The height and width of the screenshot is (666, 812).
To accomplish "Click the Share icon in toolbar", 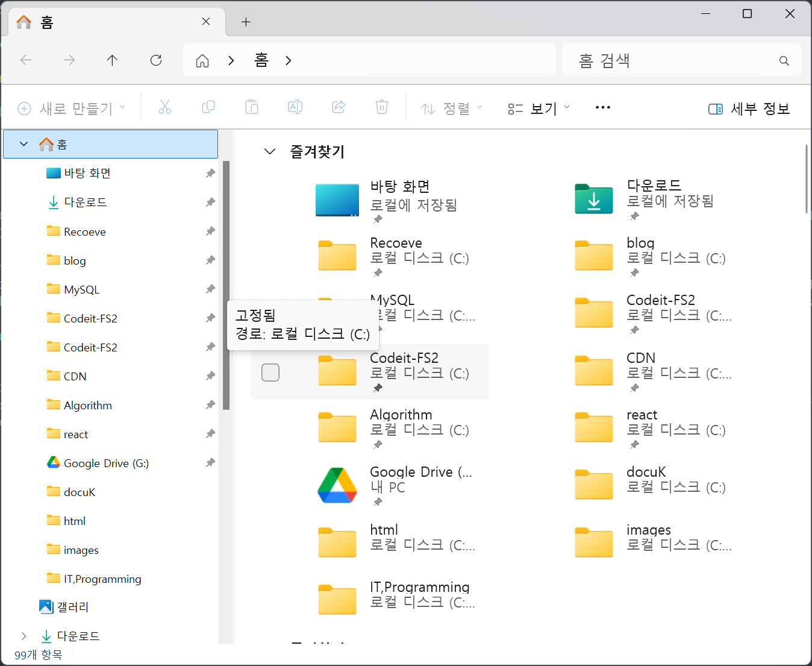I will (x=339, y=108).
